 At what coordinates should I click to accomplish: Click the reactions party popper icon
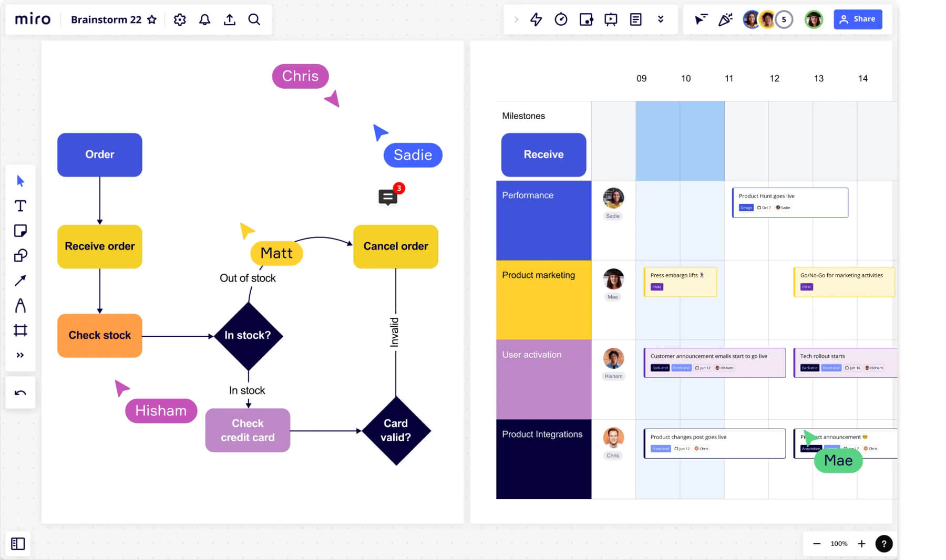click(x=726, y=19)
